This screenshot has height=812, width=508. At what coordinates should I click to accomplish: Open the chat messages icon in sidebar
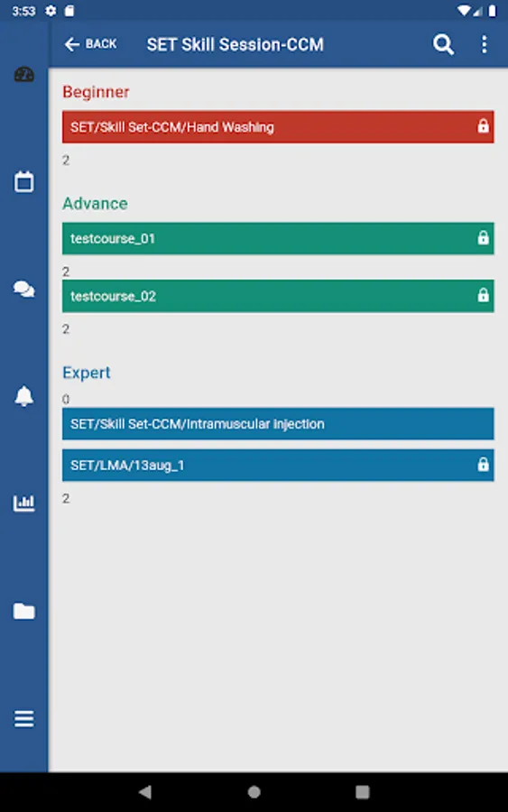23,289
